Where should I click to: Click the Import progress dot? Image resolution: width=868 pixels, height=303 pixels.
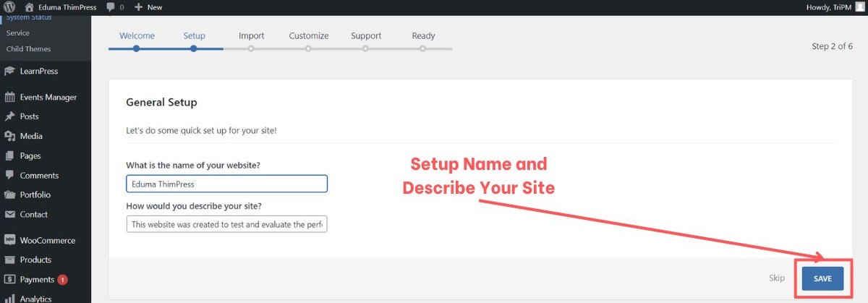251,49
